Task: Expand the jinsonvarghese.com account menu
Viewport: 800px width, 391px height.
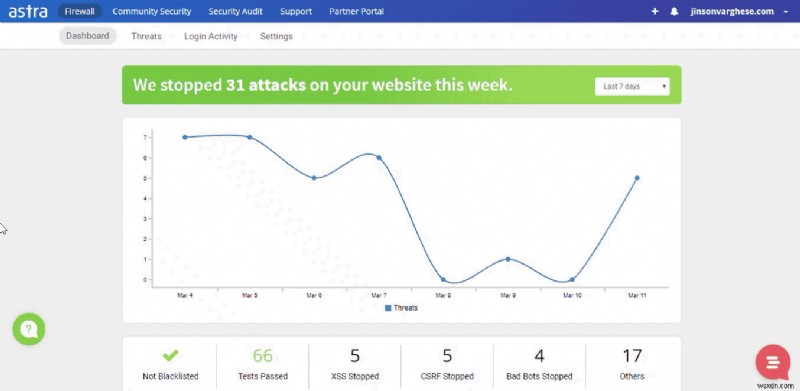Action: (739, 11)
